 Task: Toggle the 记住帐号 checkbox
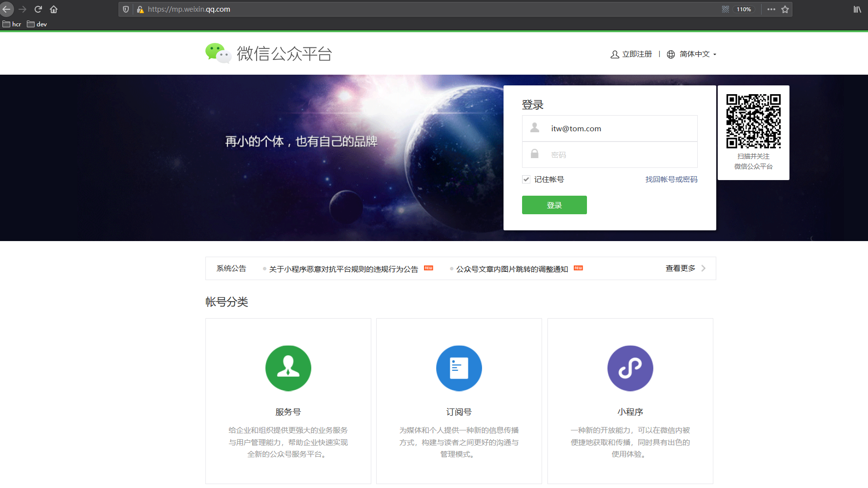526,179
